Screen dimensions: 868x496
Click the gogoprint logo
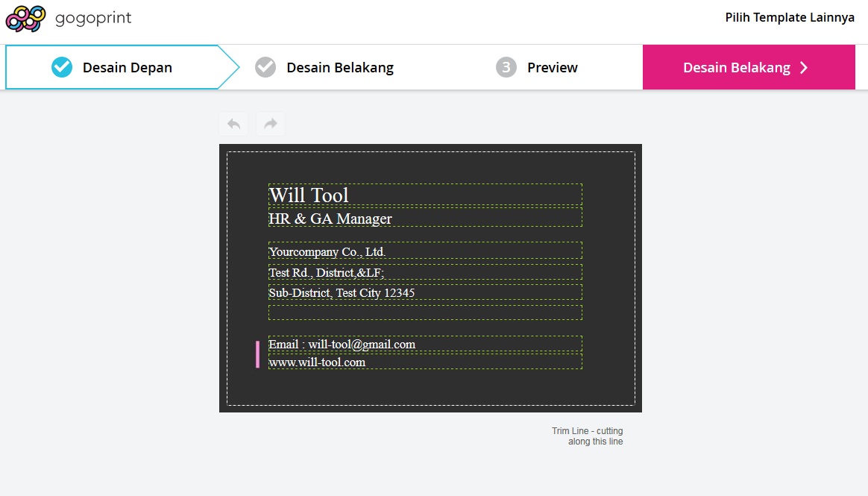69,19
